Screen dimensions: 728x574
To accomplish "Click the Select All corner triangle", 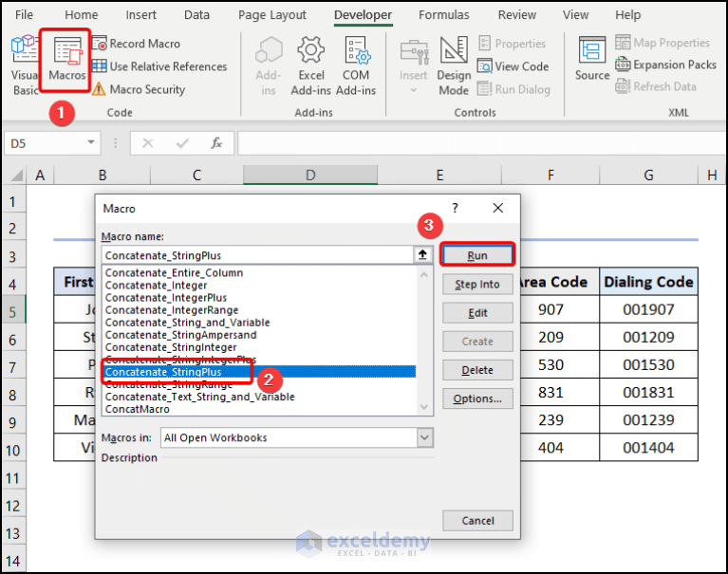I will 16,176.
